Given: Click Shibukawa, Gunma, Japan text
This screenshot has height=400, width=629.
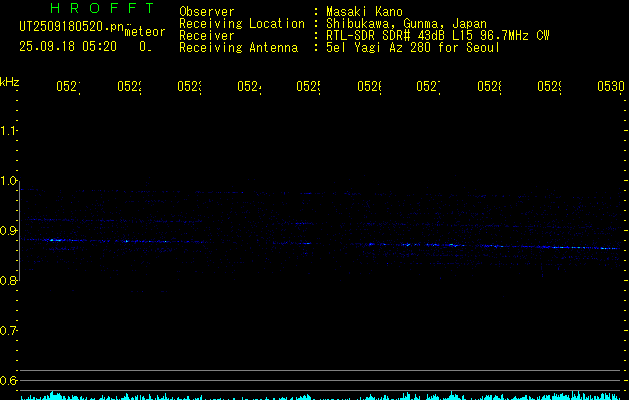Looking at the screenshot, I should 406,24.
